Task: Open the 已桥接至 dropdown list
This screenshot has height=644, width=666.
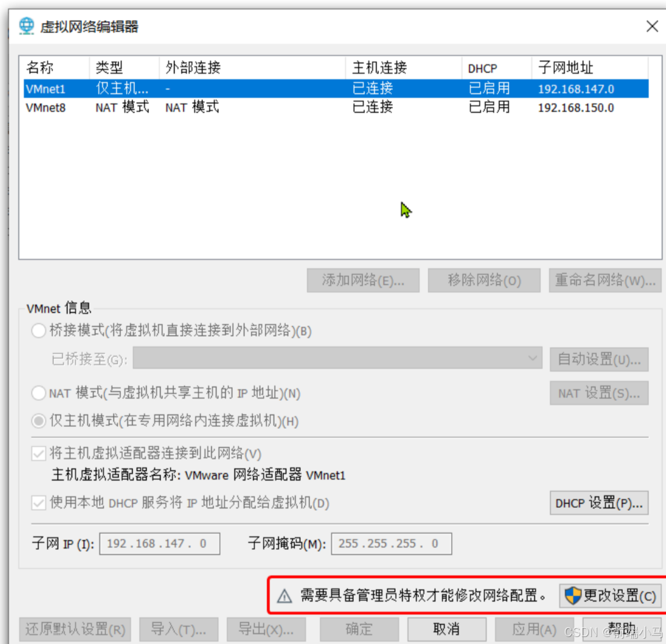Action: (x=338, y=358)
